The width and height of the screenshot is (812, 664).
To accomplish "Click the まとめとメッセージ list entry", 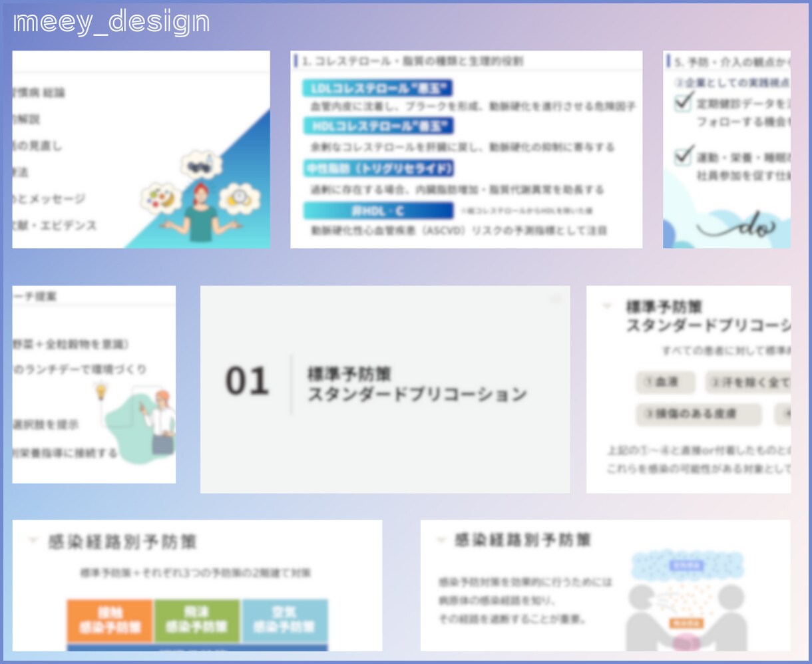I will click(49, 199).
